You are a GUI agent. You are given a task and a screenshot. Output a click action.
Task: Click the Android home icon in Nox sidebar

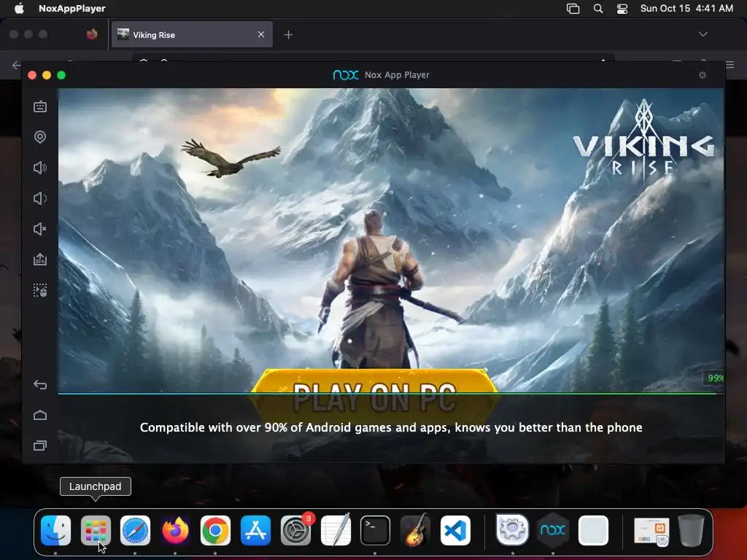pos(40,415)
